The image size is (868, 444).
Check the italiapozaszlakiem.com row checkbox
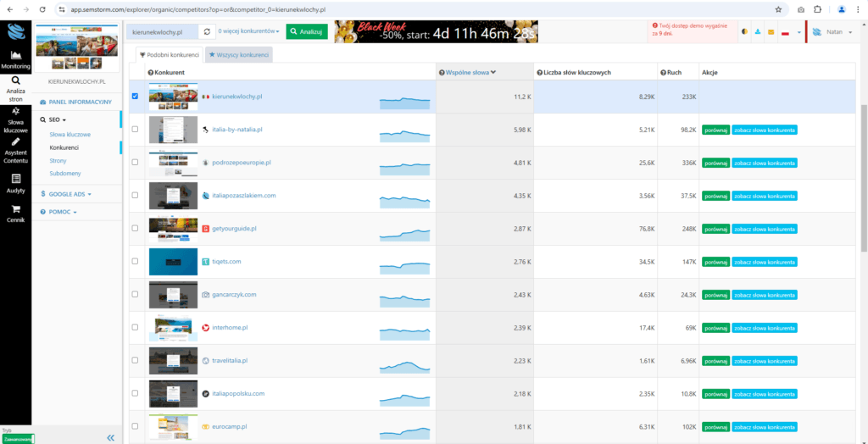coord(135,195)
